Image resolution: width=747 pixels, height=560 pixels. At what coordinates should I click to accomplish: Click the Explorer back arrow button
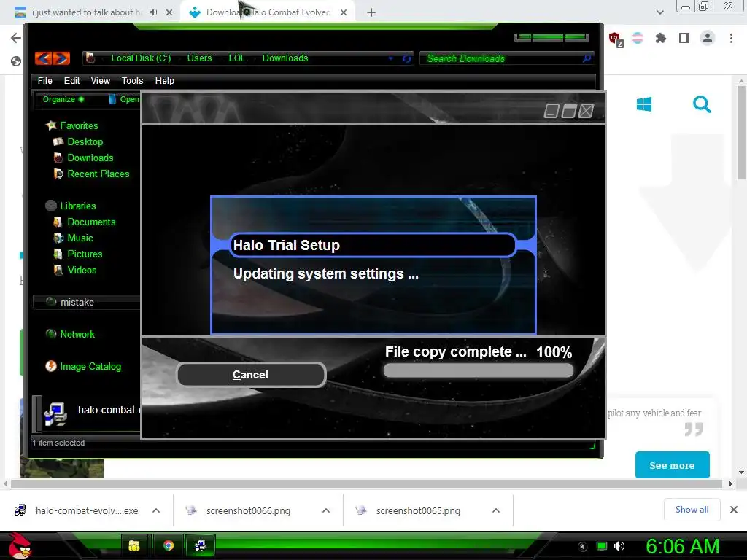pos(43,58)
